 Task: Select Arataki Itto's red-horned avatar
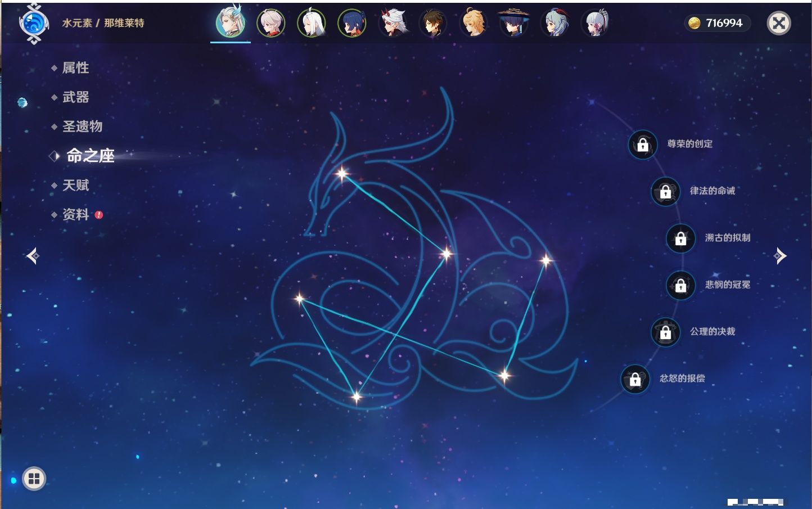(x=393, y=24)
